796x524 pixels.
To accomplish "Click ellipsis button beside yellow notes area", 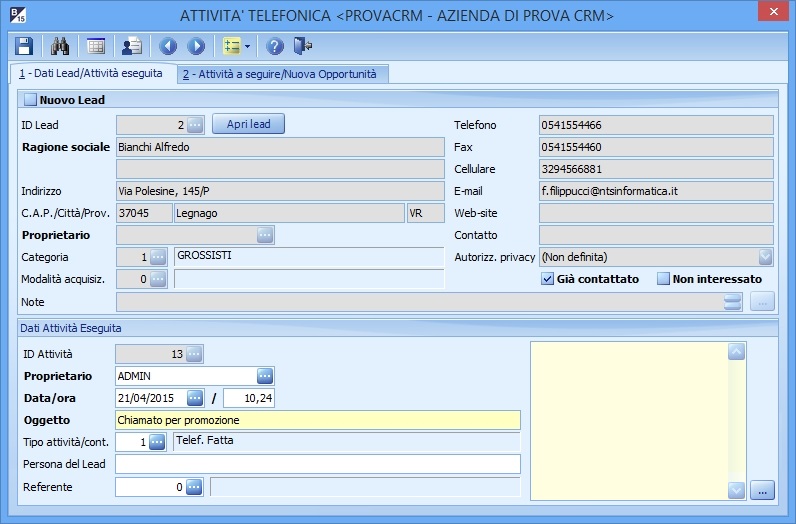I will (x=762, y=490).
